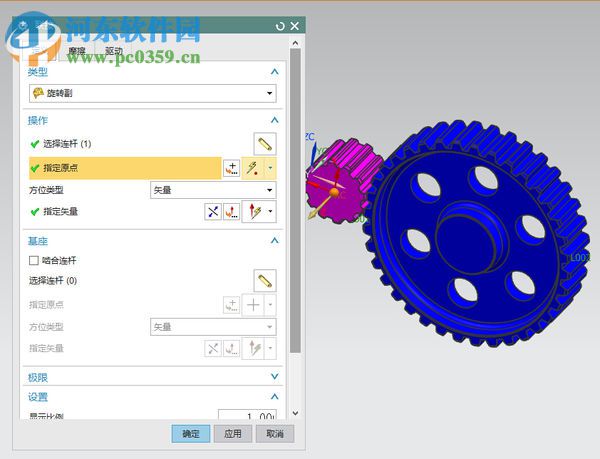Click the disabled plus point icon in 基座
Screen dimensions: 600x459
coord(253,305)
